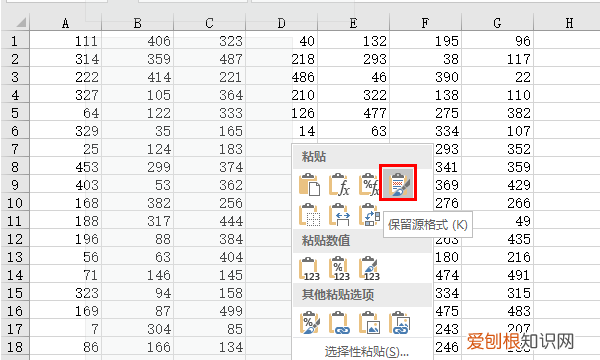
Task: Select the Transpose paste icon
Action: [369, 215]
